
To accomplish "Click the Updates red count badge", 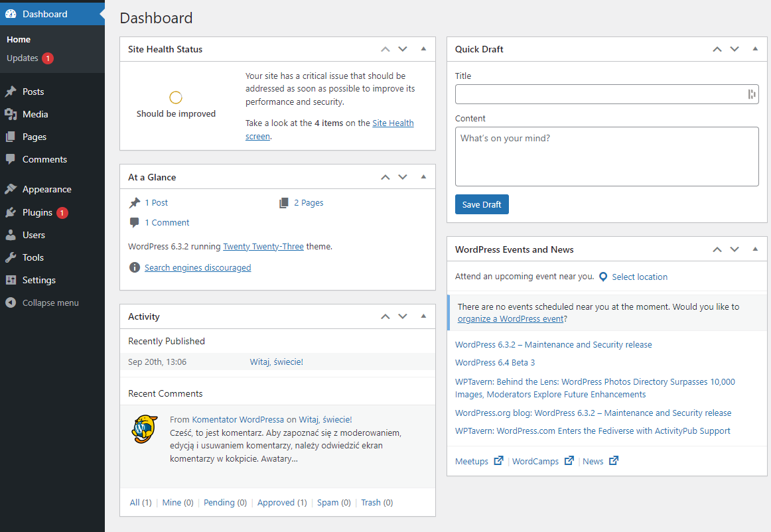I will point(48,58).
